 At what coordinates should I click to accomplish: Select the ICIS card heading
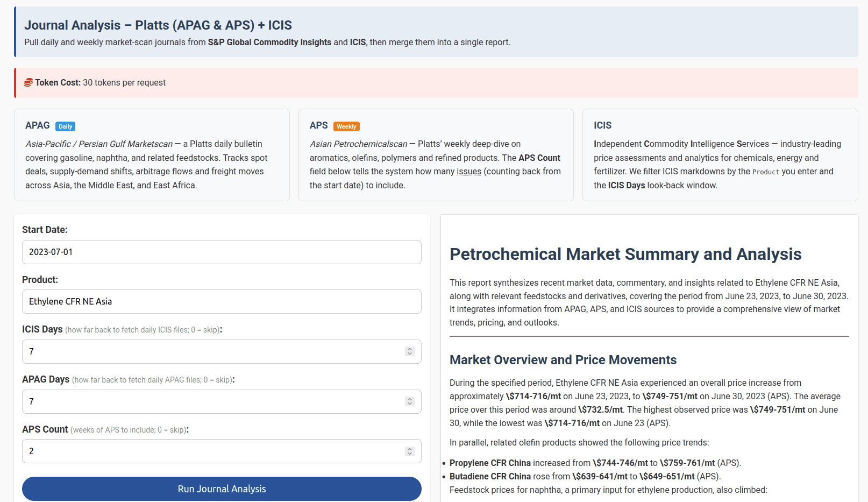602,125
